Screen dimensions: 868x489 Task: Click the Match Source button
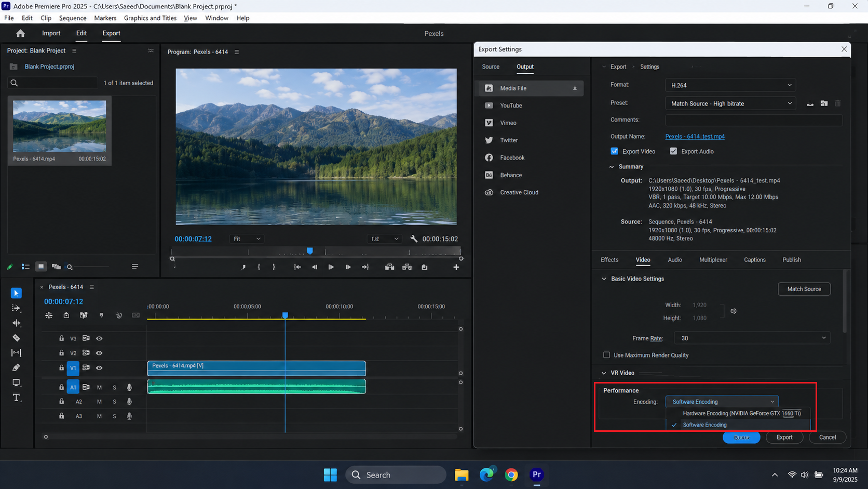tap(804, 289)
